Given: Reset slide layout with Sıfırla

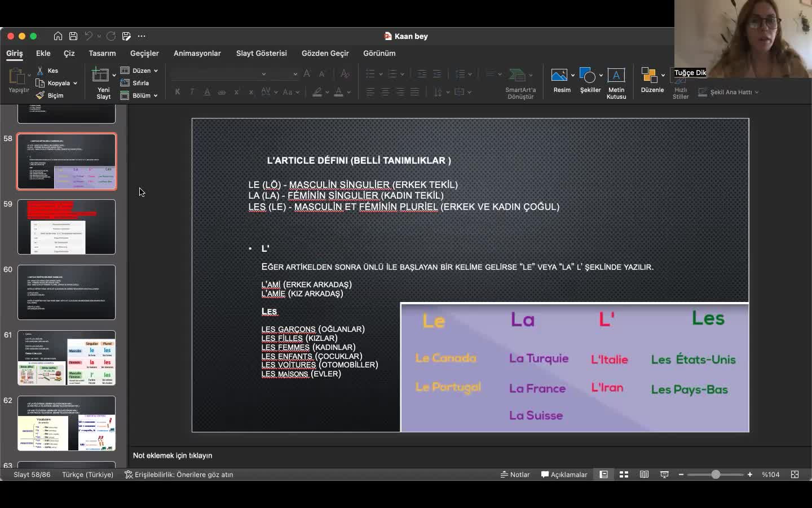Looking at the screenshot, I should 135,83.
